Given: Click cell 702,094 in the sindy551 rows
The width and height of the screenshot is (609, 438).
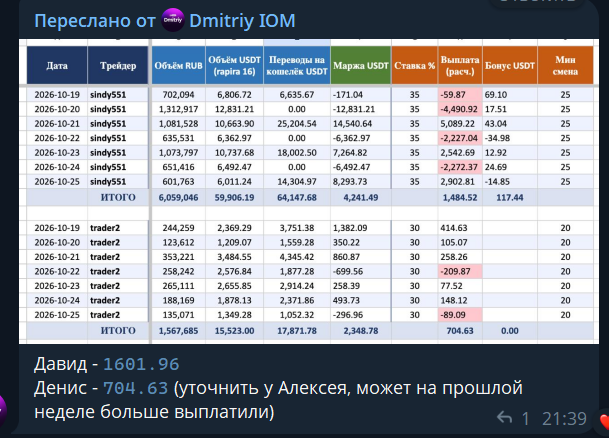Looking at the screenshot, I should coord(178,95).
